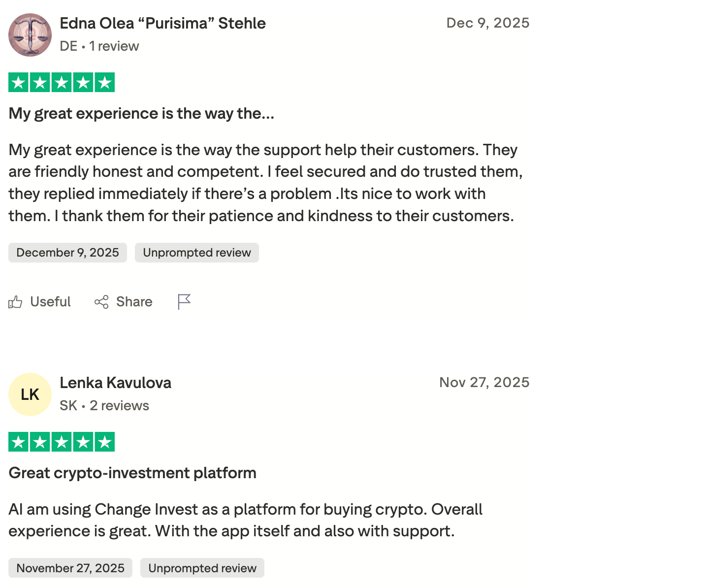Click the "2 reviews" link under Lenka's name
The height and width of the screenshot is (588, 707).
point(119,405)
